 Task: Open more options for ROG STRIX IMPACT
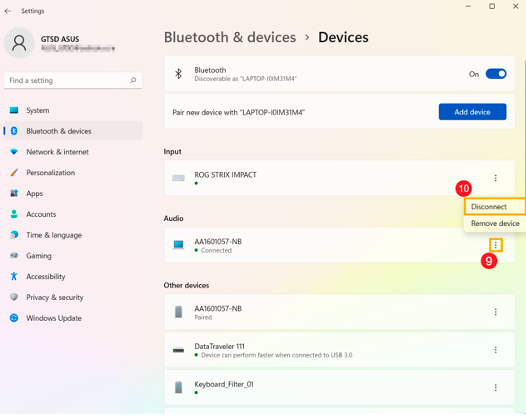click(x=495, y=178)
